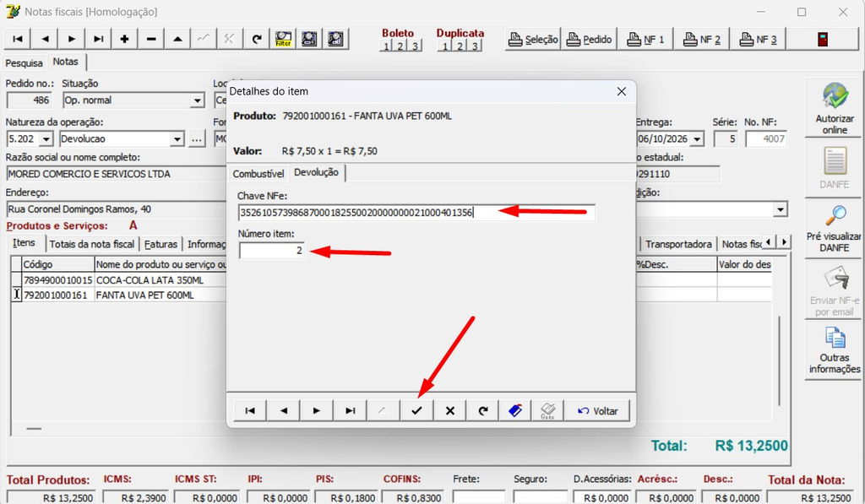
Task: Go to first item in Detalhes dialog
Action: (250, 411)
